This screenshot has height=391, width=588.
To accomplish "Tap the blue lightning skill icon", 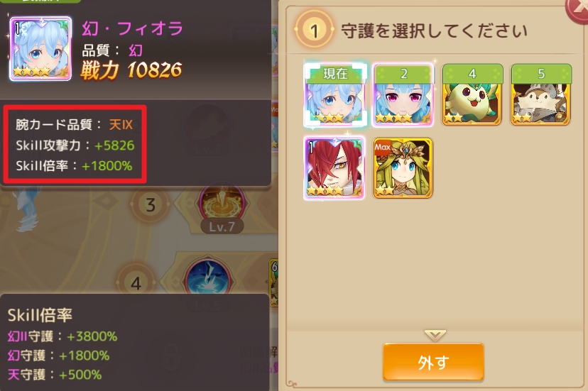I will (x=207, y=280).
